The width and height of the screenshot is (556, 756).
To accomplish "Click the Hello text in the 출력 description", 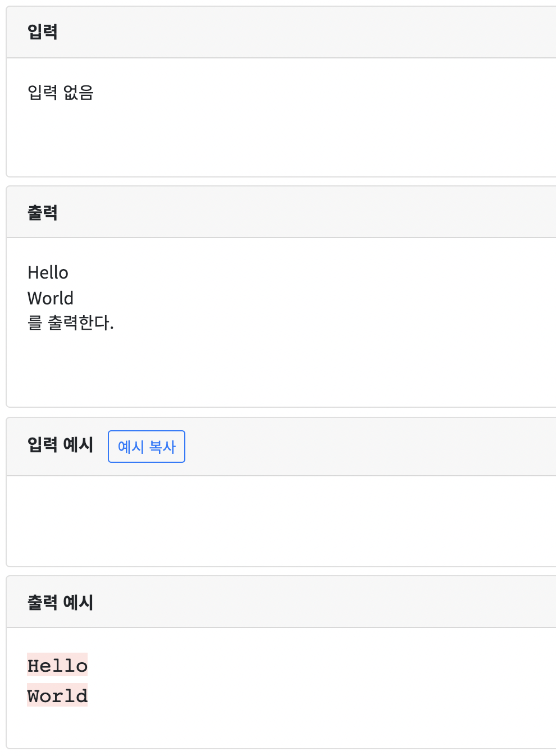I will pos(48,273).
